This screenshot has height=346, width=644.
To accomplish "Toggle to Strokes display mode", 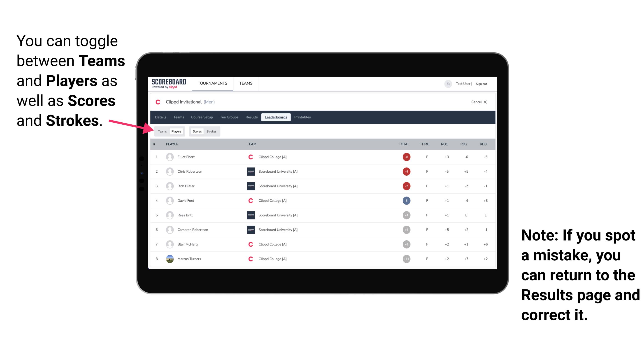I will click(212, 131).
